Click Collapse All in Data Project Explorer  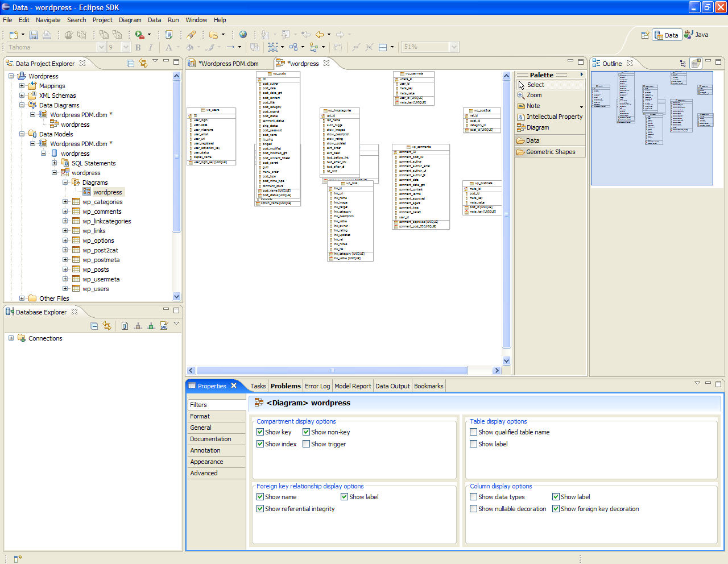[x=131, y=63]
